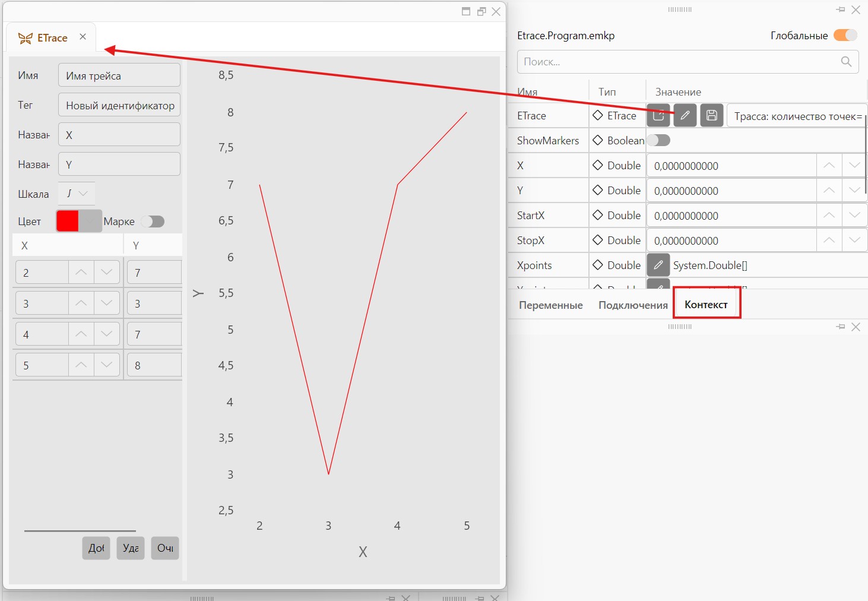This screenshot has width=868, height=601.
Task: Decrease the StopX value with down arrow
Action: [854, 241]
